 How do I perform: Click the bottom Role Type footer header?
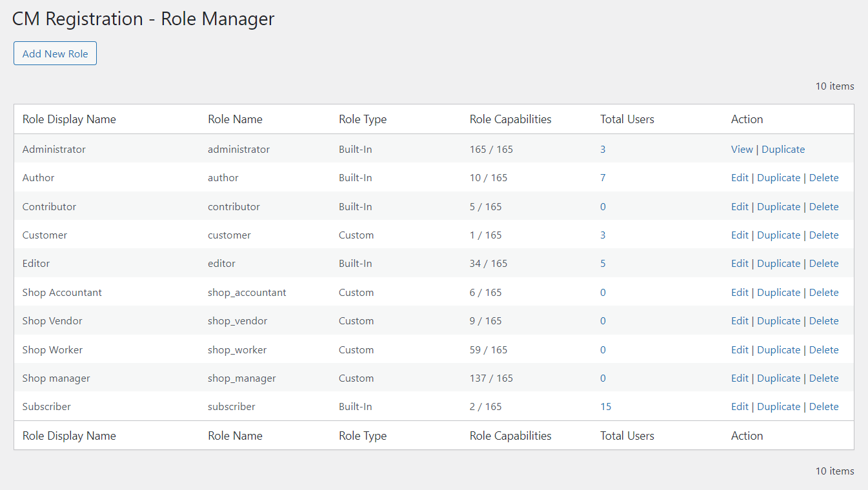coord(363,436)
